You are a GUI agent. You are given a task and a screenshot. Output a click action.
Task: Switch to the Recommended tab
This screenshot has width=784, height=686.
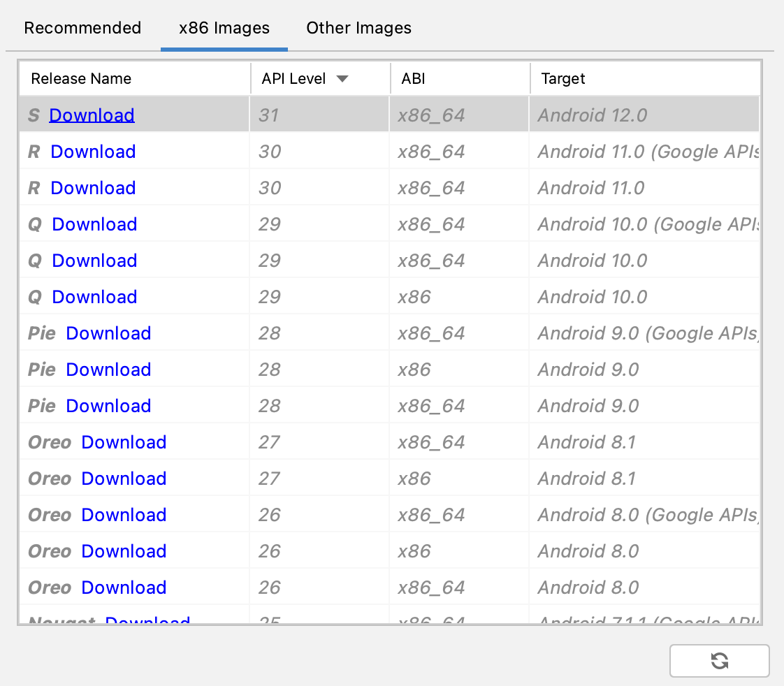82,28
